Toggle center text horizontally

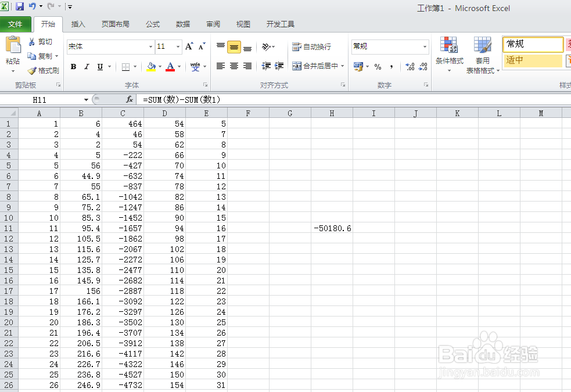pos(234,66)
